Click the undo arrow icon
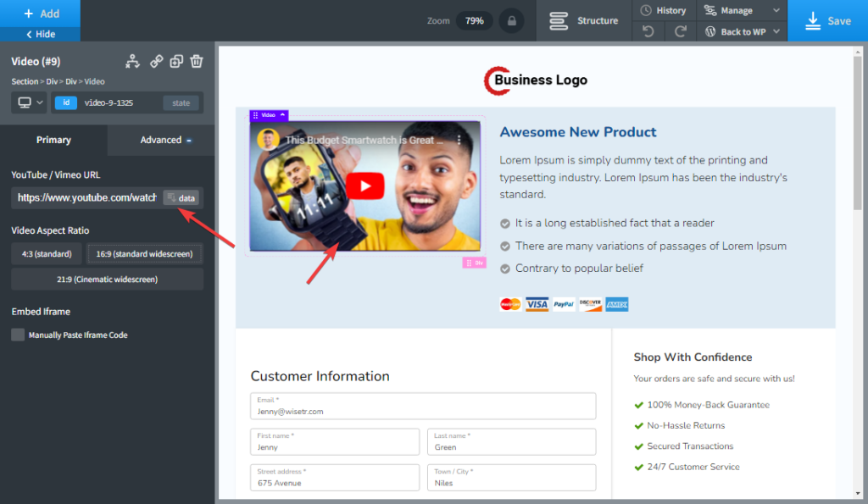The height and width of the screenshot is (504, 868). tap(648, 31)
